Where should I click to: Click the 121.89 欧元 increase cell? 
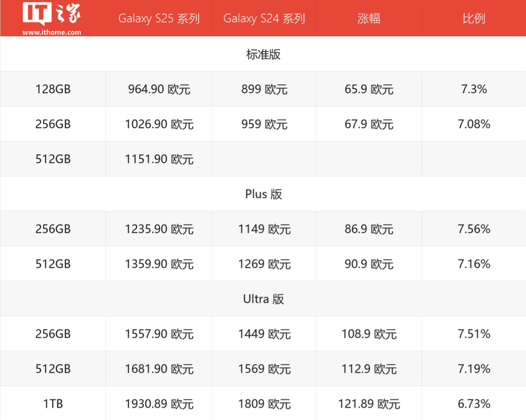coord(369,404)
